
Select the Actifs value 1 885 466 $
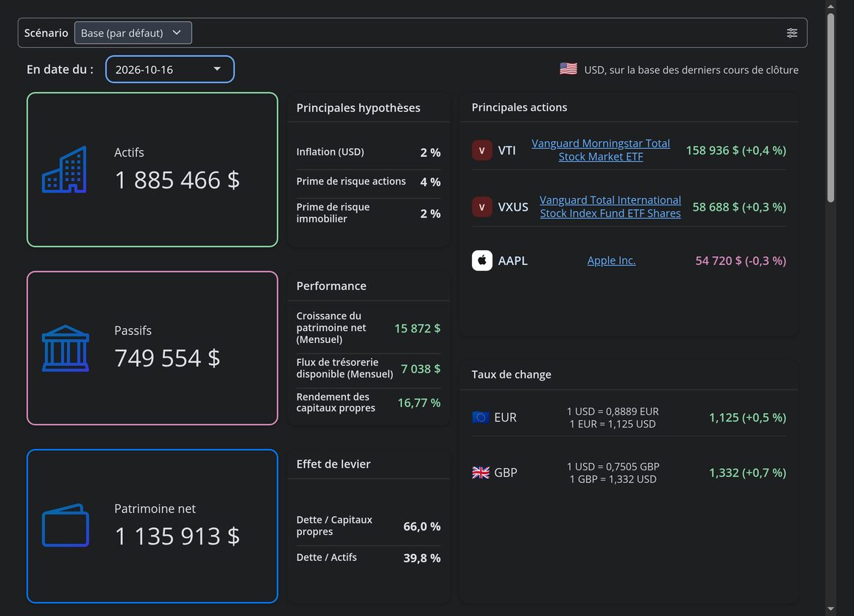pyautogui.click(x=177, y=180)
